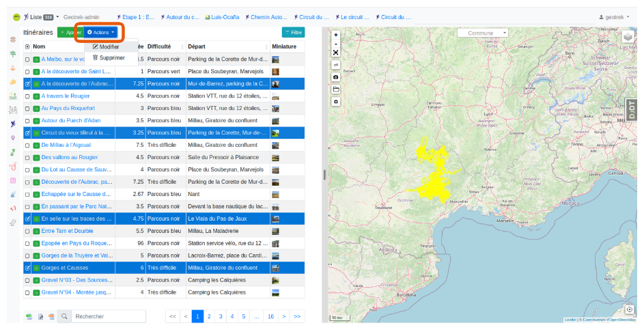Open the Des vallons au Rougier link
This screenshot has height=332, width=644.
coord(70,157)
